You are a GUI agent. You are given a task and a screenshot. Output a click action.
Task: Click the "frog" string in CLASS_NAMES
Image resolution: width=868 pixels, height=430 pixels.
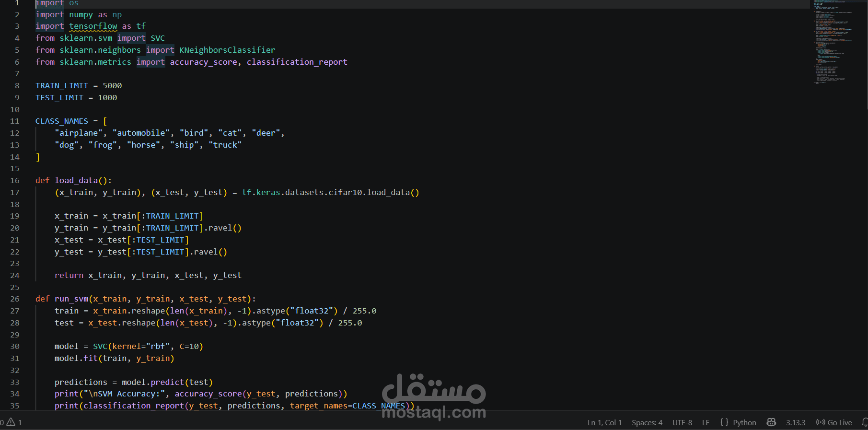[103, 145]
